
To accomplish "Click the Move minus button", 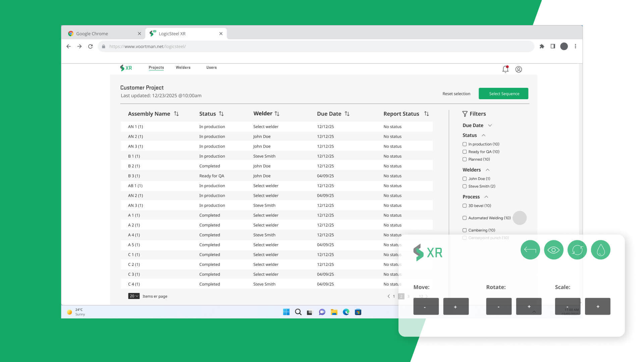I will [426, 306].
